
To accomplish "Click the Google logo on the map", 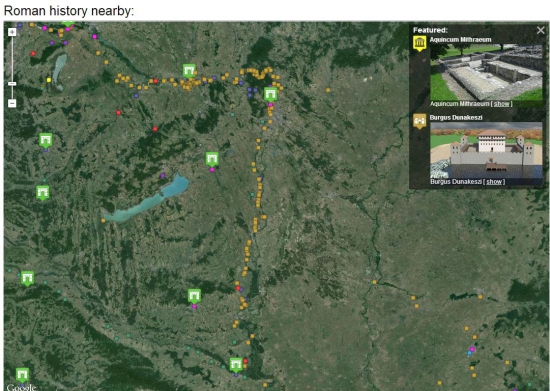I will click(x=21, y=387).
